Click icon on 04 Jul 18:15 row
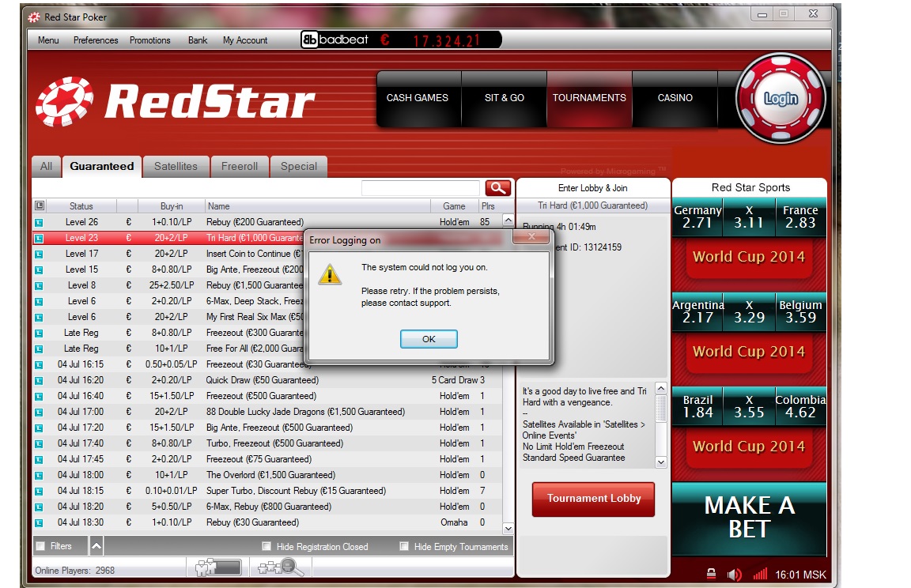This screenshot has height=588, width=911. pyautogui.click(x=39, y=491)
